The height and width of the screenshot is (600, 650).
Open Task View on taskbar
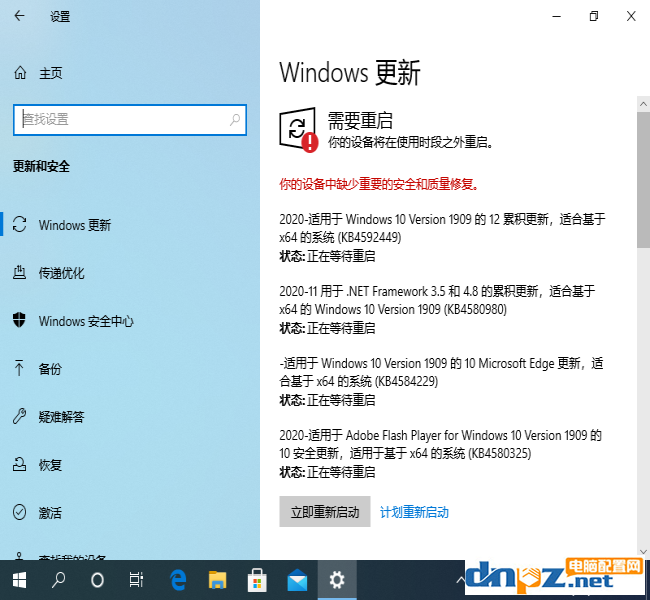tap(136, 580)
